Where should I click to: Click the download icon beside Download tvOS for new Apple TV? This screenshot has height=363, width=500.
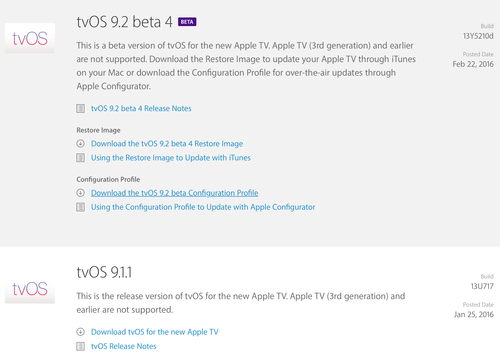click(x=80, y=332)
